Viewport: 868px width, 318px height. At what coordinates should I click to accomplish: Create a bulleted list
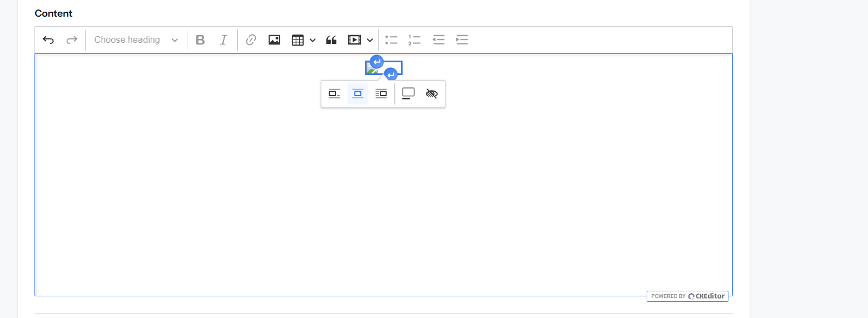coord(391,40)
